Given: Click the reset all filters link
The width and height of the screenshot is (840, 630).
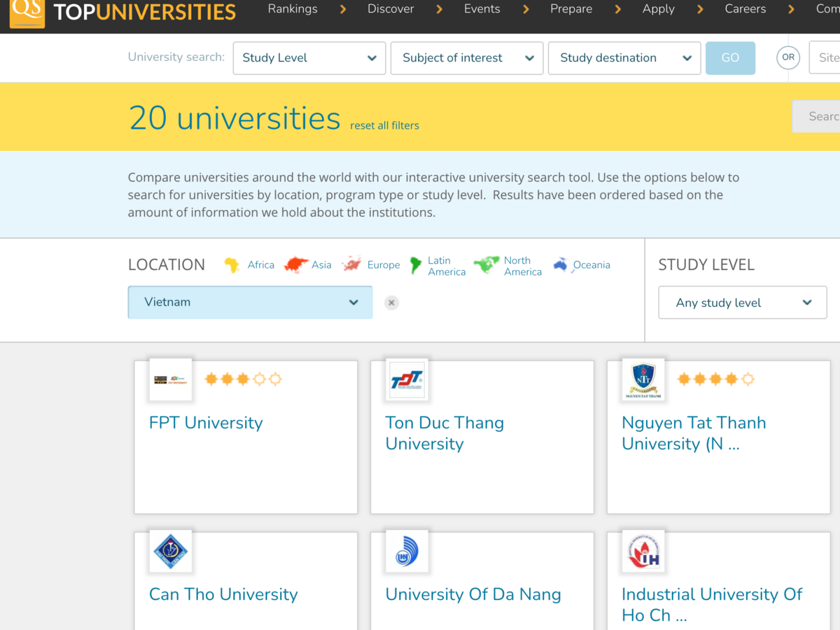Looking at the screenshot, I should [384, 126].
